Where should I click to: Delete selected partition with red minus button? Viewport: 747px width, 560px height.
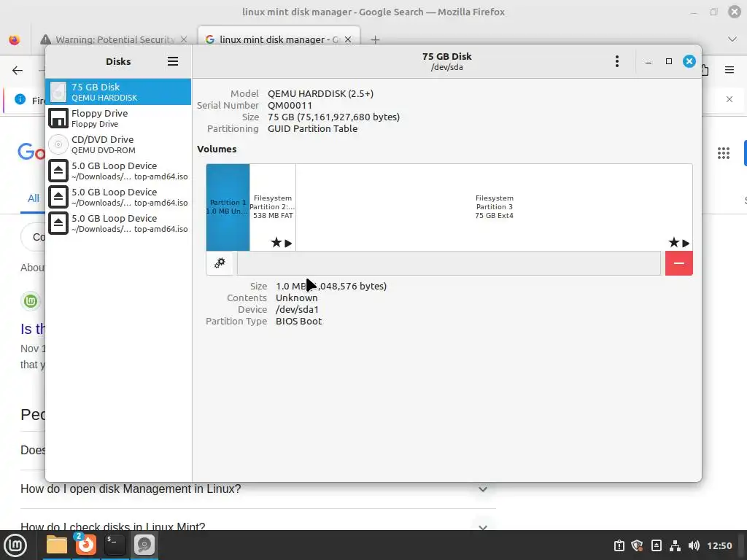coord(679,262)
